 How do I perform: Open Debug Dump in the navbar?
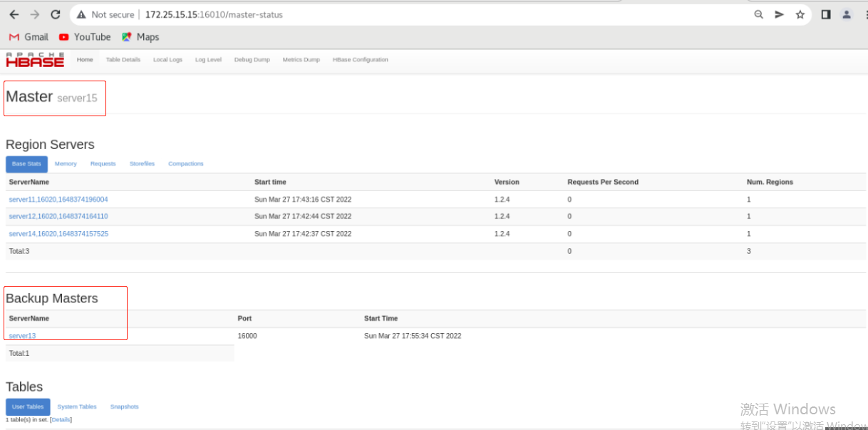coord(252,60)
